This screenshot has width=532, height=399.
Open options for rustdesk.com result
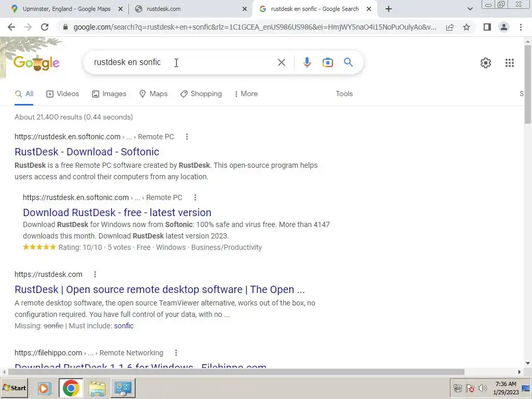(95, 274)
